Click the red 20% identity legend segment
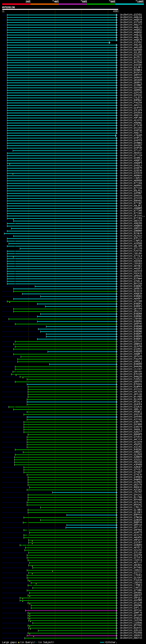 (x=16, y=4)
